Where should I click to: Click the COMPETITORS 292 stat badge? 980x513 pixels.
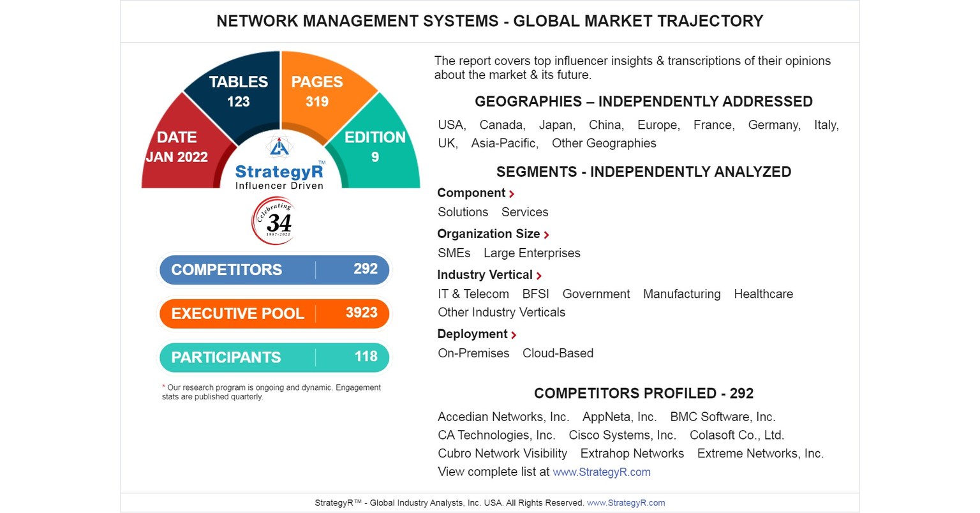coord(274,270)
